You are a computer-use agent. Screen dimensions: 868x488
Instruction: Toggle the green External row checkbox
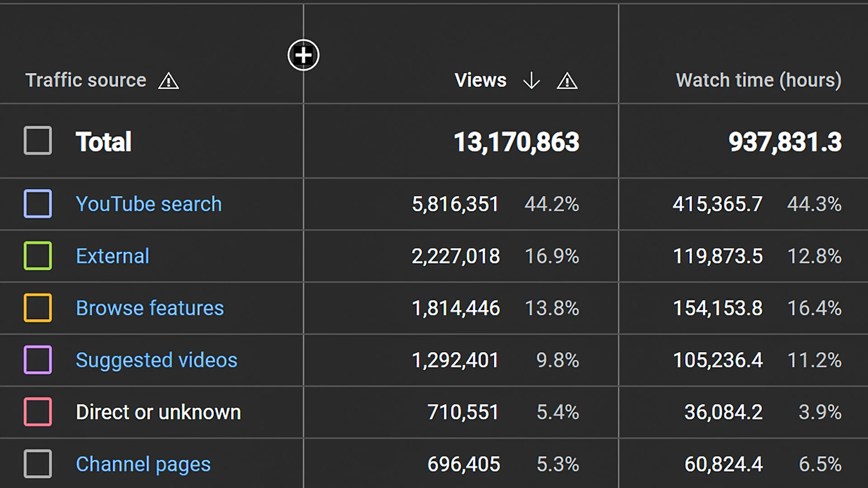click(38, 256)
